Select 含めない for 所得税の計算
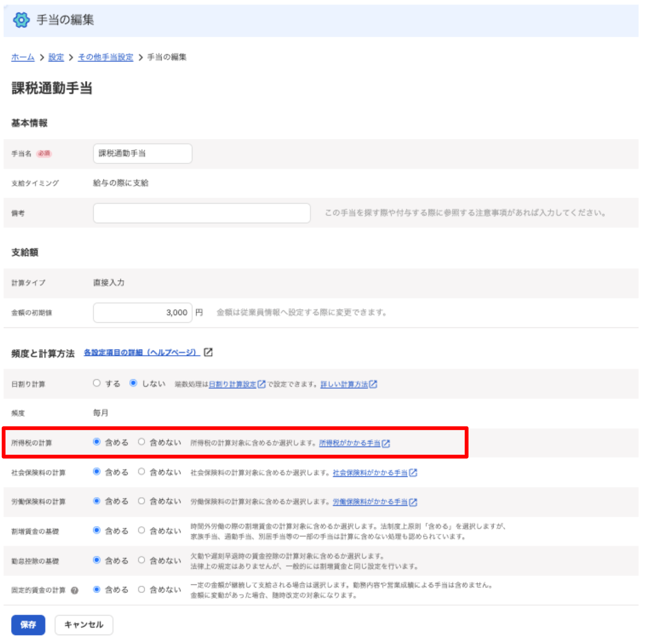This screenshot has width=672, height=644. tap(141, 442)
